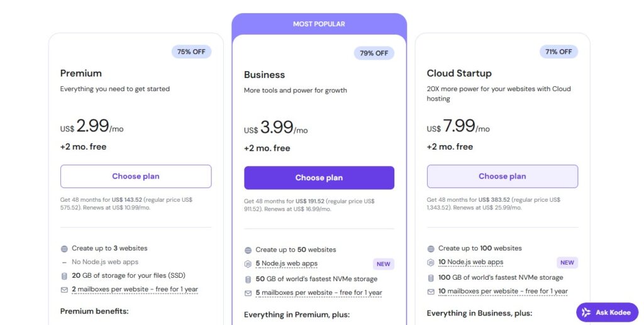Choose the Business plan
The image size is (644, 325).
point(319,178)
